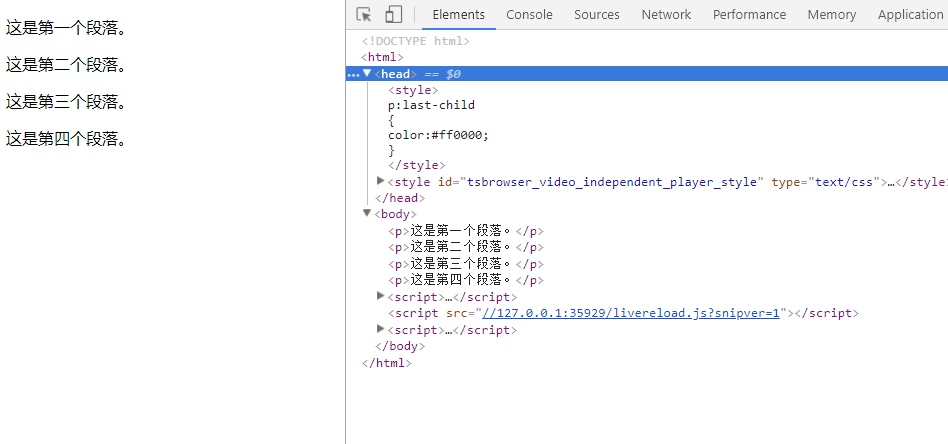Select the 第三个段落 p element in DOM tree
948x444 pixels.
tap(466, 264)
